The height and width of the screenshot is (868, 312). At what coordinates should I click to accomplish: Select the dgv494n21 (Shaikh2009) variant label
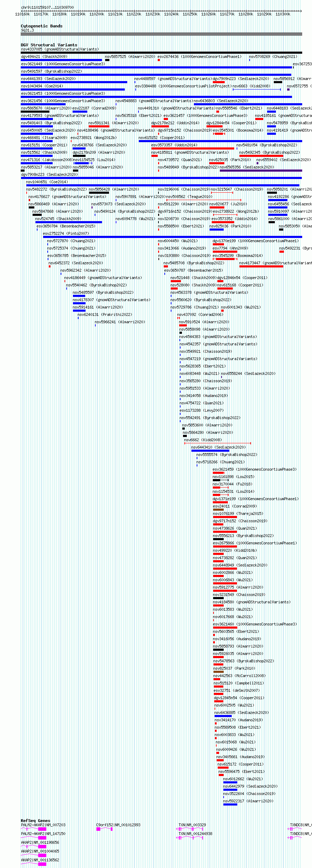click(44, 57)
